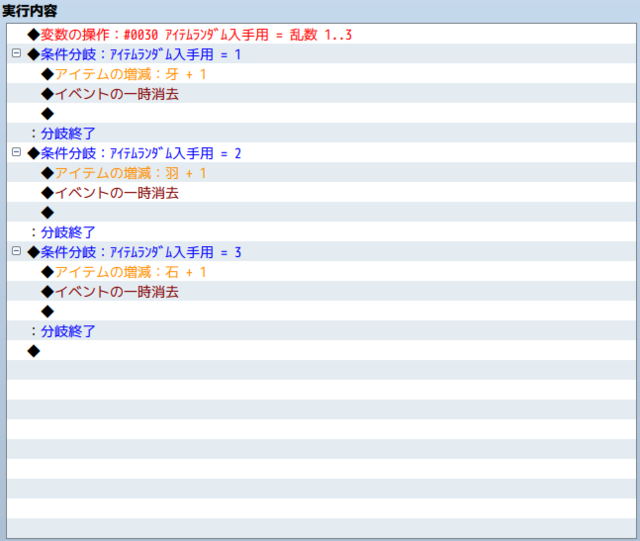Collapse the conditional branch アイテムランダム入手用 = 1
Viewport: 640px width, 541px height.
[16, 53]
